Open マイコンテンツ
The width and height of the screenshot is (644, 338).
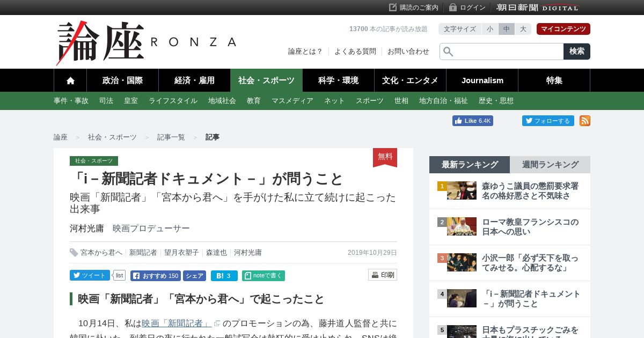563,29
